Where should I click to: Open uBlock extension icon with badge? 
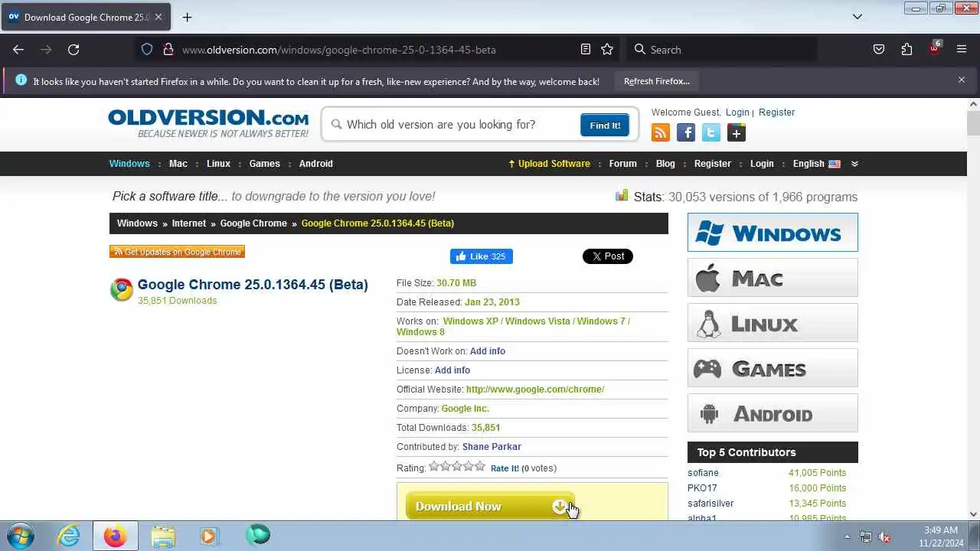pos(934,49)
